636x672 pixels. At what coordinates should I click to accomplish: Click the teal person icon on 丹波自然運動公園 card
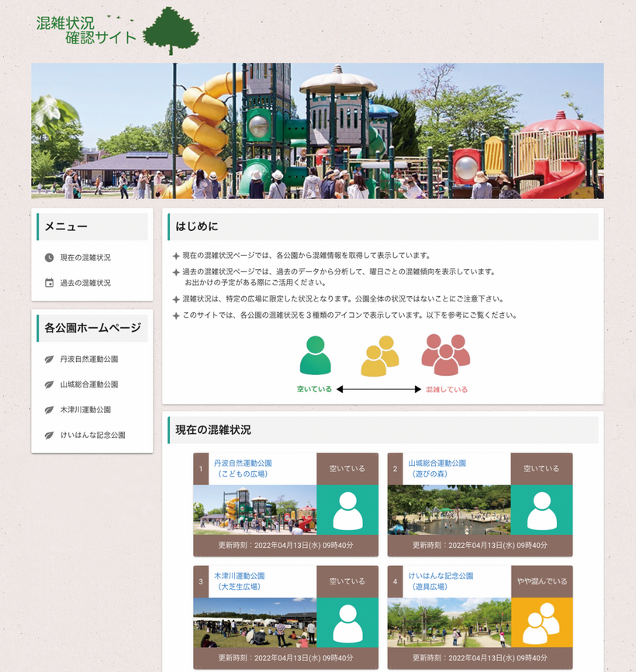pos(347,512)
